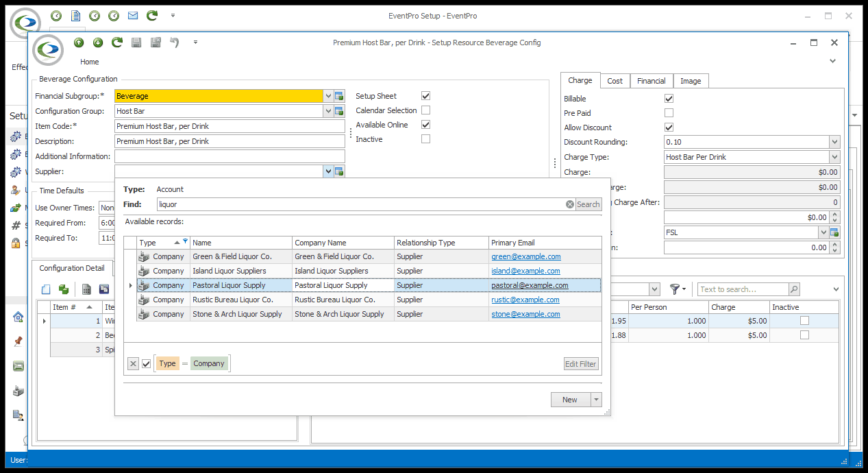Open green@example.com email link
This screenshot has width=868, height=473.
(x=525, y=256)
